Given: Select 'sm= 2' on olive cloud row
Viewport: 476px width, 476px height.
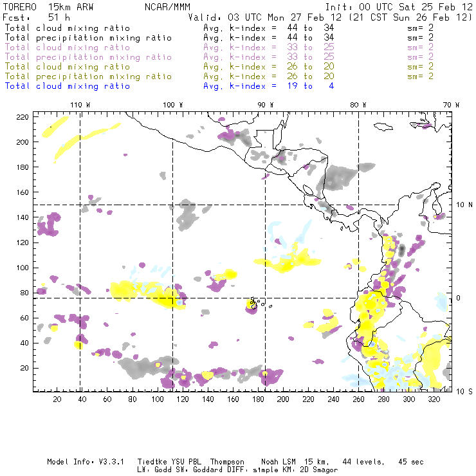Looking at the screenshot, I should (x=421, y=66).
